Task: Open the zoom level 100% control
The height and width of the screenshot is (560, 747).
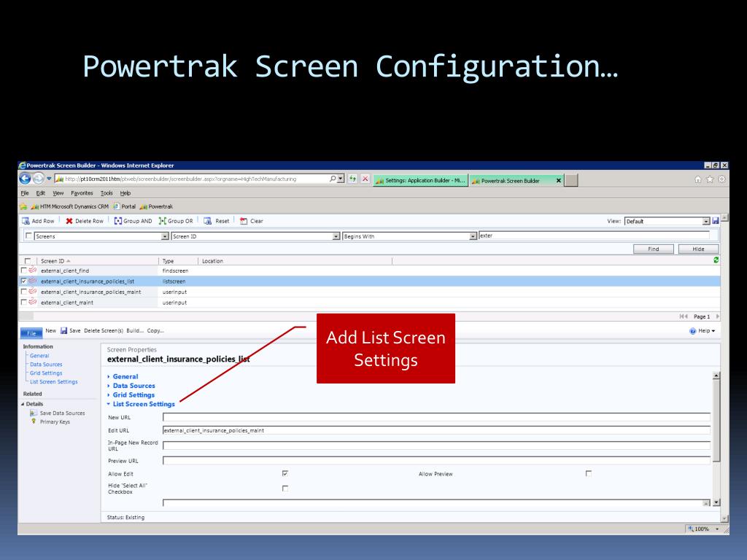Action: 703,529
